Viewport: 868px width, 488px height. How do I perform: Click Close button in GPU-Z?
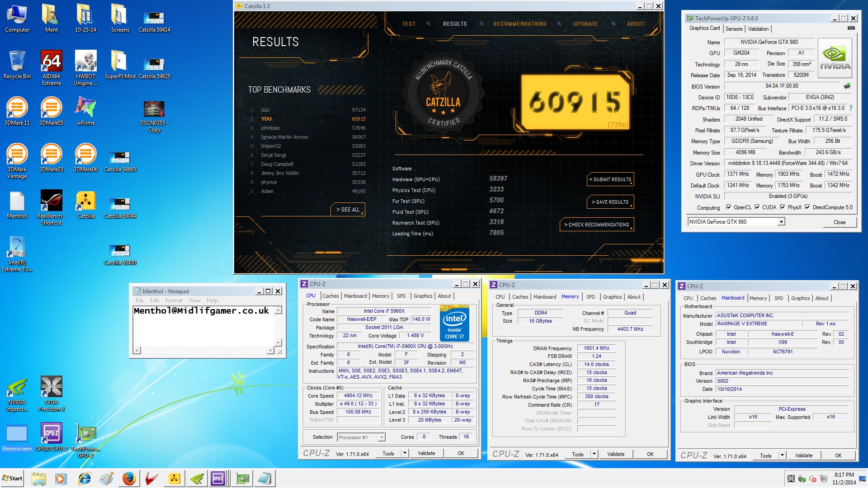coord(840,222)
